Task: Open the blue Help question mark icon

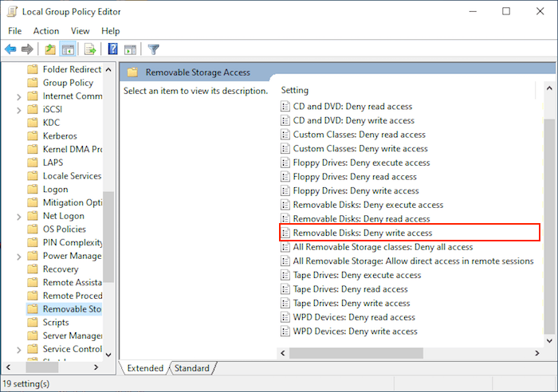Action: (x=112, y=49)
